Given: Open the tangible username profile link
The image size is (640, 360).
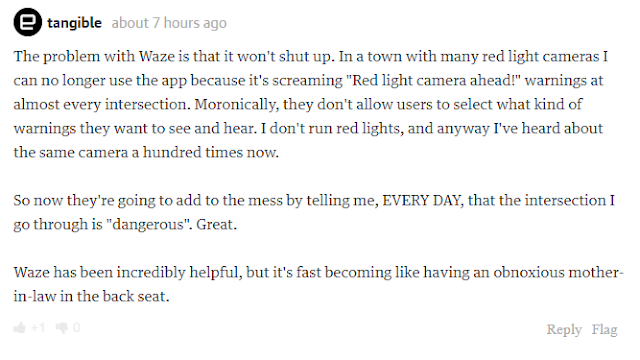Looking at the screenshot, I should click(x=74, y=23).
